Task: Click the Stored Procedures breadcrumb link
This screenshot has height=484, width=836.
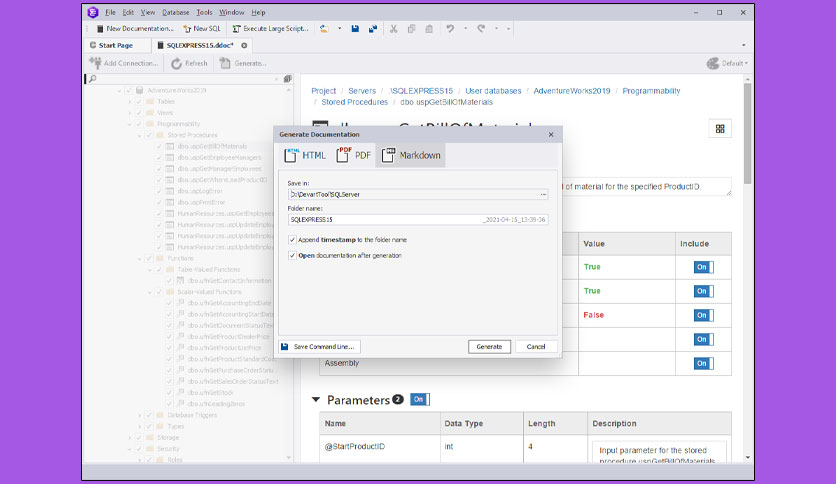Action: [x=355, y=102]
